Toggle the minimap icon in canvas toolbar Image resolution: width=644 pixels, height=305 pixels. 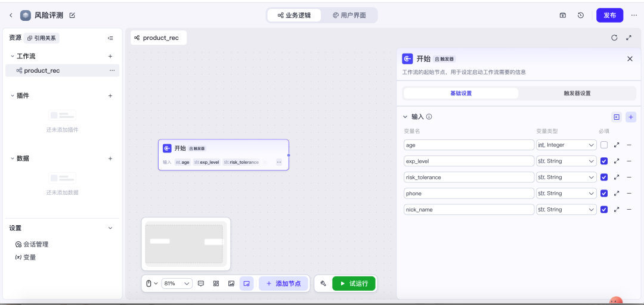pyautogui.click(x=246, y=283)
